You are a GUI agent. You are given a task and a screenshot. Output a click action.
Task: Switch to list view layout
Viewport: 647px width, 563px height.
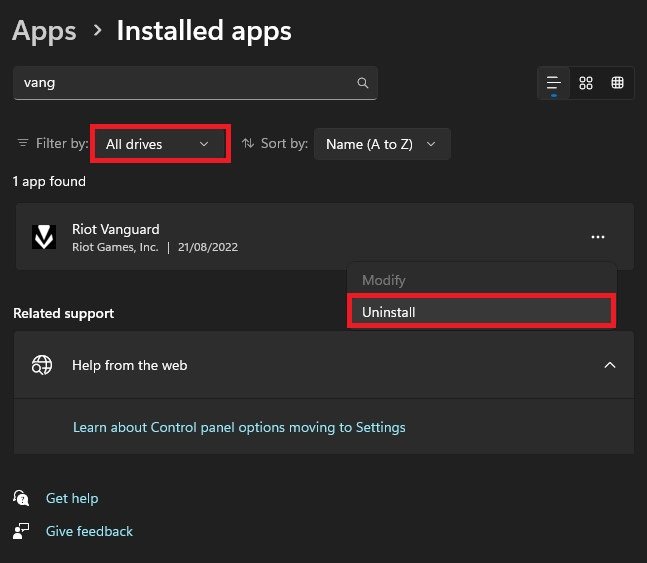[x=553, y=83]
